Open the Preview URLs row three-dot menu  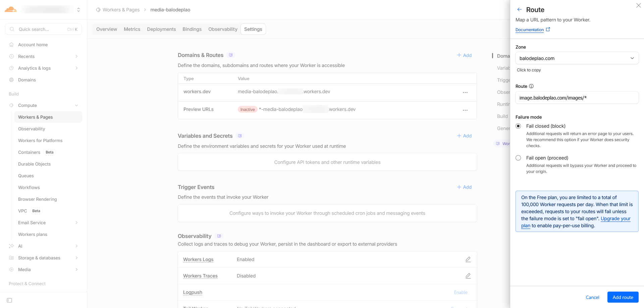point(465,110)
